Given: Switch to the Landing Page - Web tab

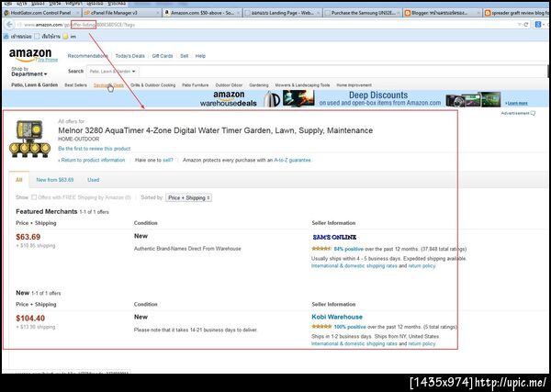Looking at the screenshot, I should (282, 13).
